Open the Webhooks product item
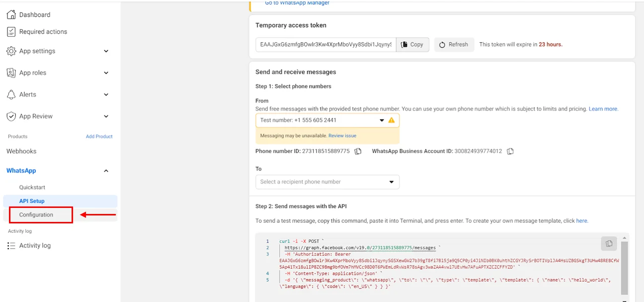The width and height of the screenshot is (644, 302). (x=21, y=151)
